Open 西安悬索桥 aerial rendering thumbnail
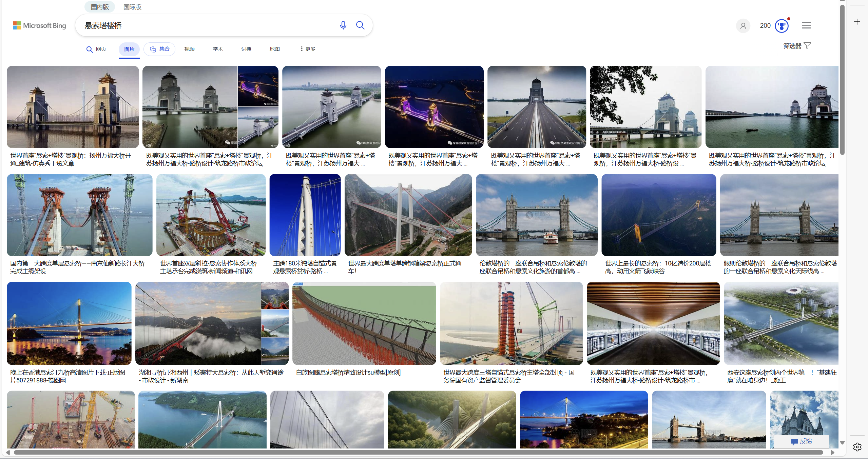 tap(781, 323)
